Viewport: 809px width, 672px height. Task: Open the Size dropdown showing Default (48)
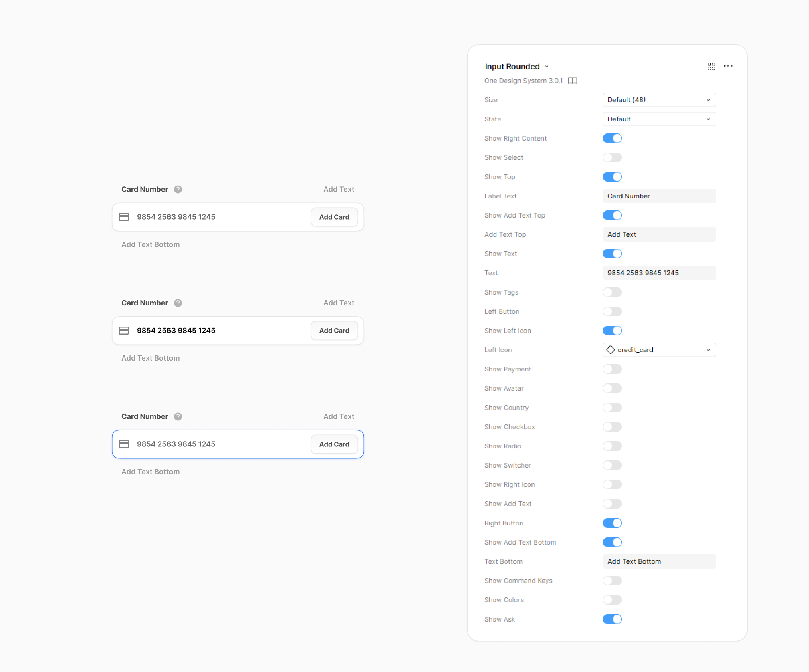click(659, 100)
